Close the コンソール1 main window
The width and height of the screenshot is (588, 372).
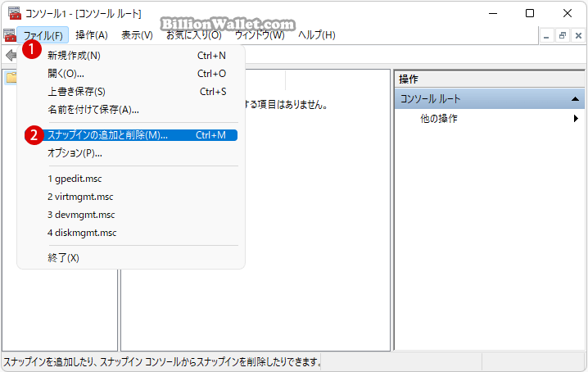click(x=568, y=13)
